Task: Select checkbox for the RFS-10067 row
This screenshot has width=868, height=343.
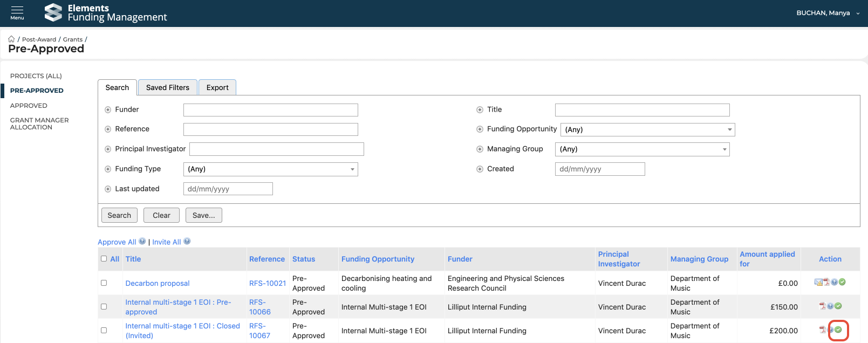Action: point(104,330)
